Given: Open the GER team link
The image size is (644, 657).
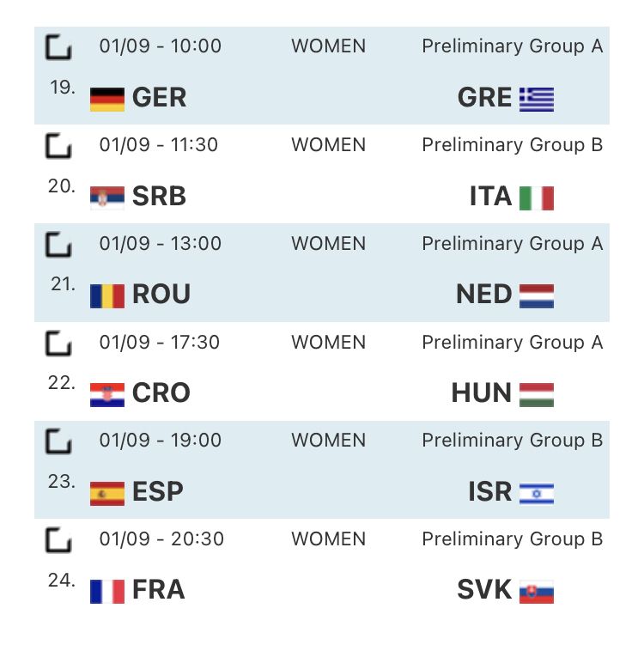Looking at the screenshot, I should tap(159, 98).
